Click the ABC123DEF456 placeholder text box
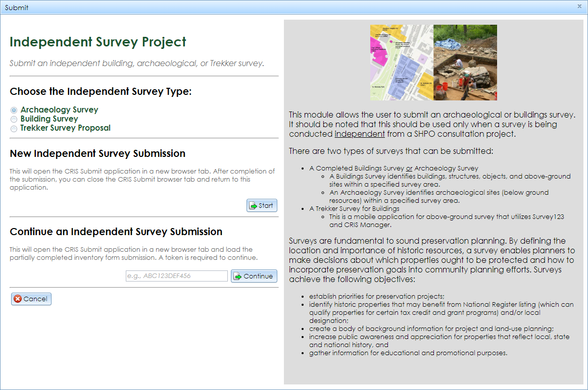This screenshot has width=588, height=390. [176, 276]
